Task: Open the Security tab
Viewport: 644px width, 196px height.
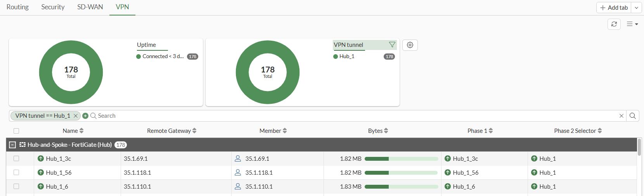Action: [53, 7]
